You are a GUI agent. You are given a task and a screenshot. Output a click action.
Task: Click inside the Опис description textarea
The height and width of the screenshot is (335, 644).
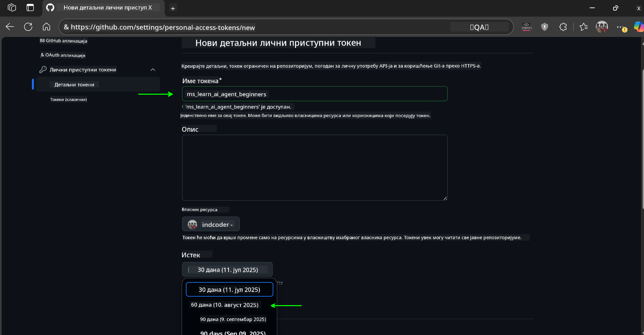[x=315, y=168]
